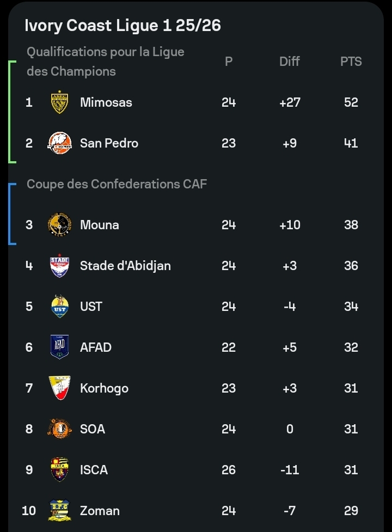Click the AFAD club badge
The height and width of the screenshot is (532, 392).
click(x=59, y=347)
